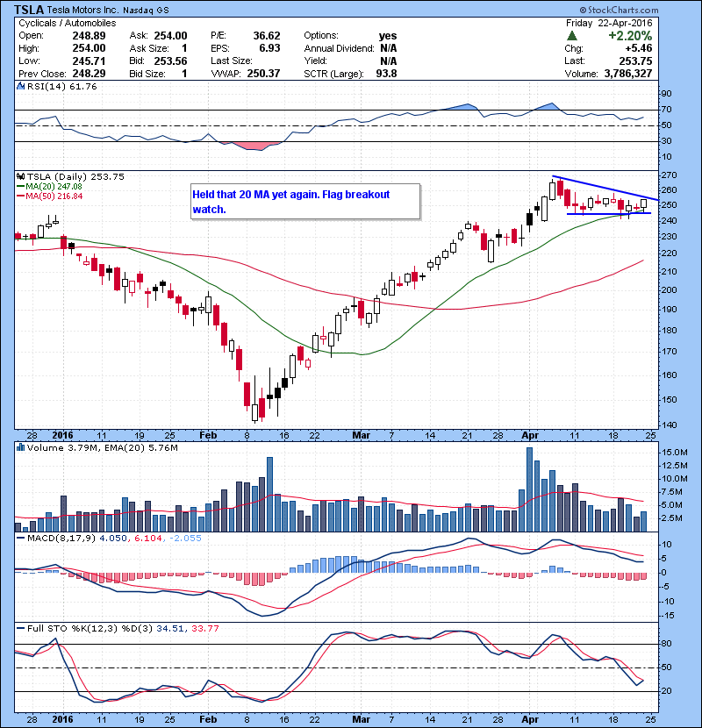Click the Volume 3.79M, EMA(20) 5.76M legend

click(102, 448)
